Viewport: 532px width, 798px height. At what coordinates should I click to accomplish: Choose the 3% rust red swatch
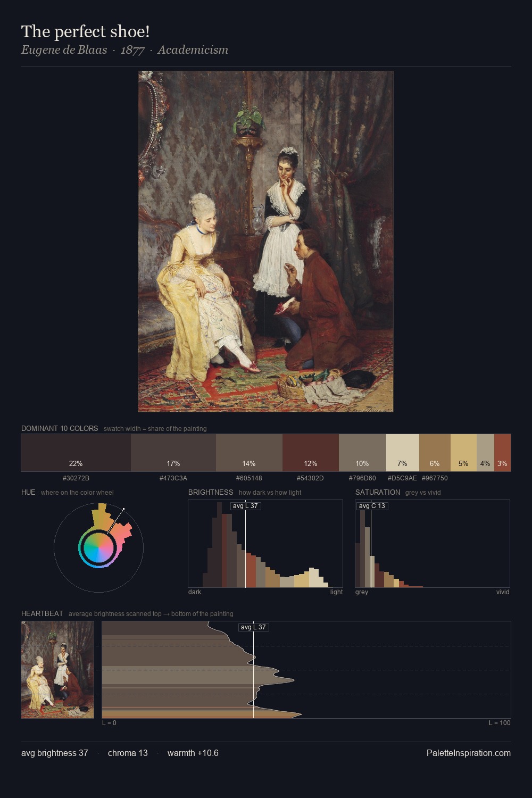502,453
